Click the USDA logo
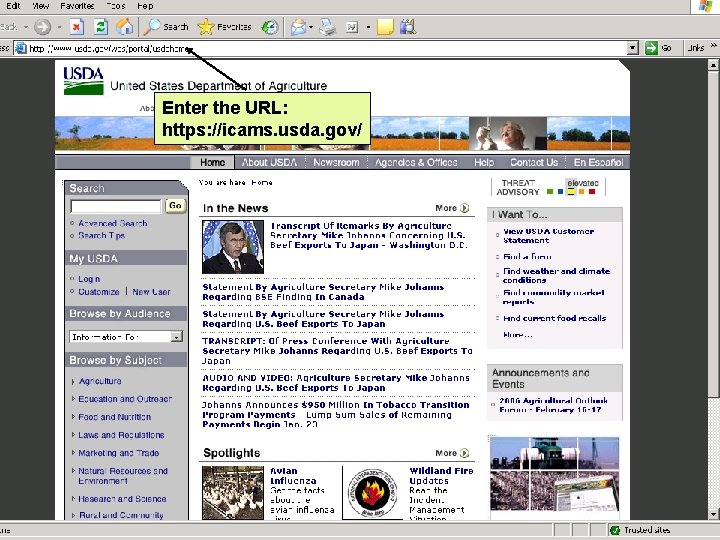 tap(84, 80)
